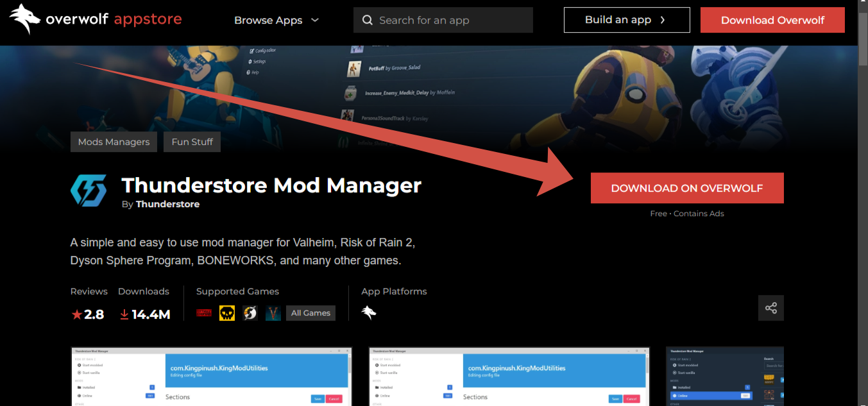Image resolution: width=868 pixels, height=406 pixels.
Task: Click the Overwolf app platform icon
Action: coord(369,312)
